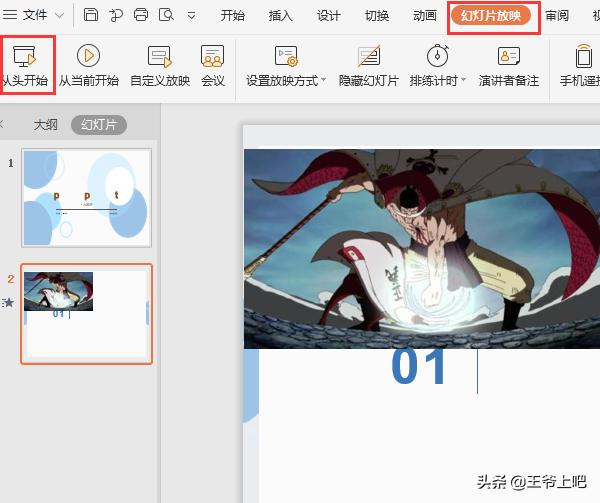
Task: Switch to the 插入 (Insert) tab
Action: (x=281, y=16)
